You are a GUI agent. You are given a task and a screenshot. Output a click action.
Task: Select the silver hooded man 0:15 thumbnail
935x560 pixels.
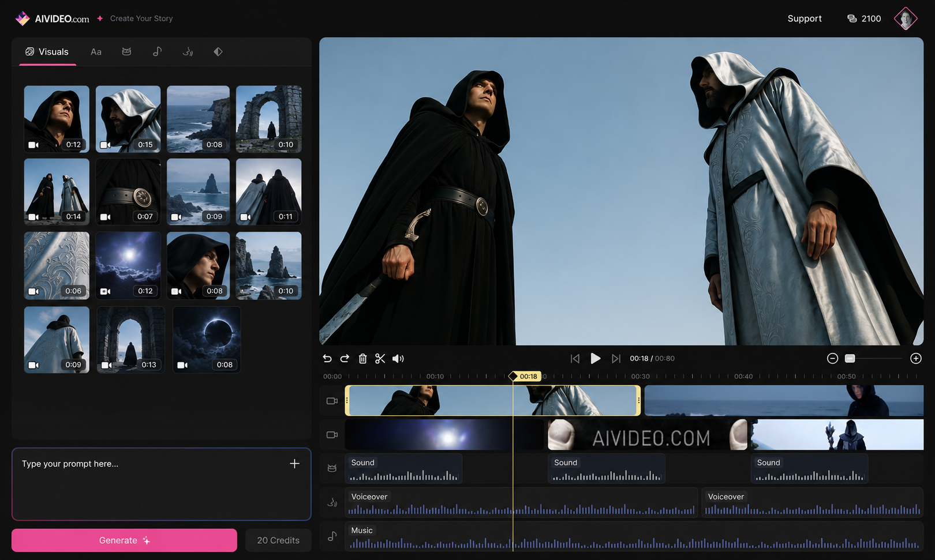(128, 119)
